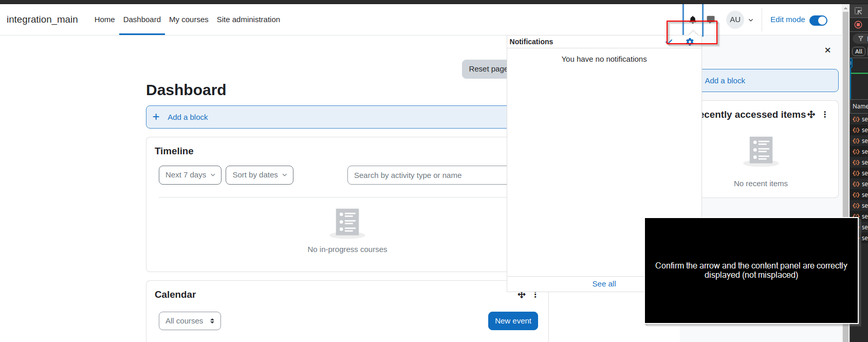Viewport: 868px width, 342px height.
Task: Click the No in-progress courses text
Action: coord(347,249)
